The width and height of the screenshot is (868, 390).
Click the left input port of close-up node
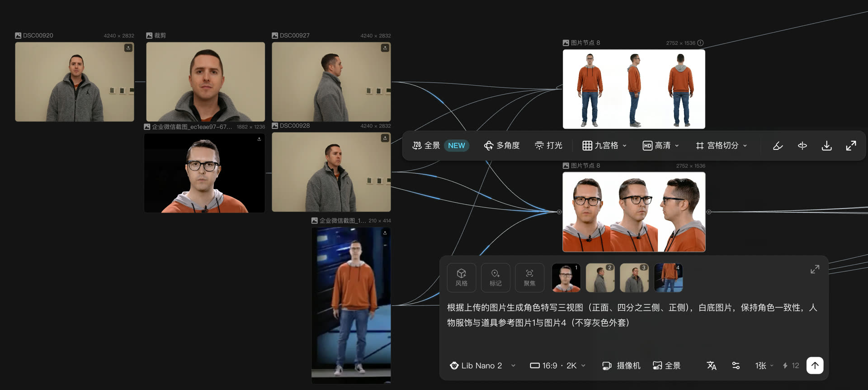click(559, 212)
